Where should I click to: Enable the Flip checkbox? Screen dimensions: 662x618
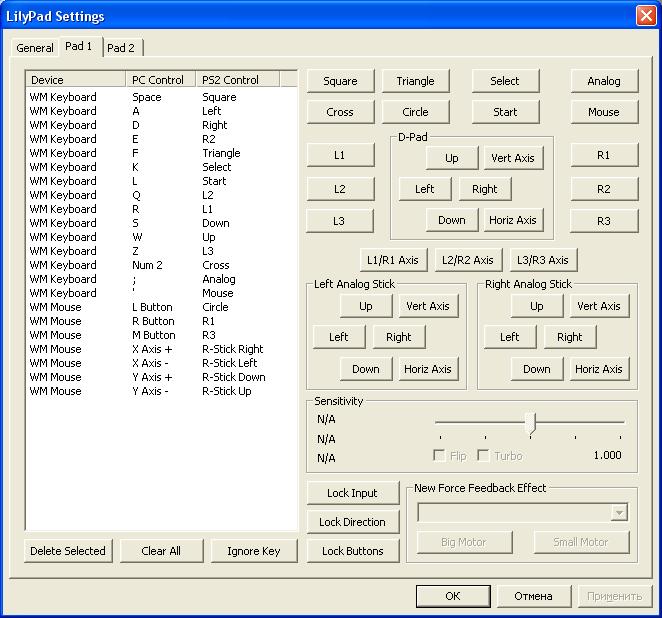(x=439, y=455)
